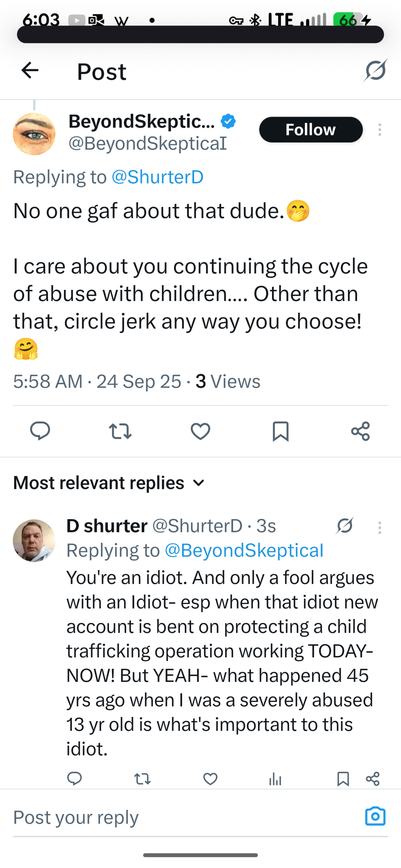Open more options for BeyondSkeptical post

coord(380,130)
